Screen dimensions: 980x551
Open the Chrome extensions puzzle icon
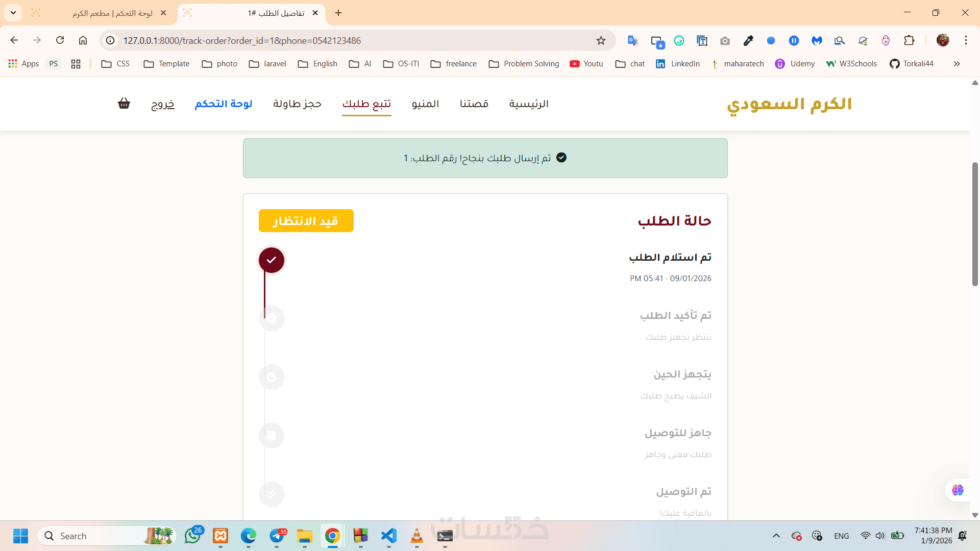(909, 41)
